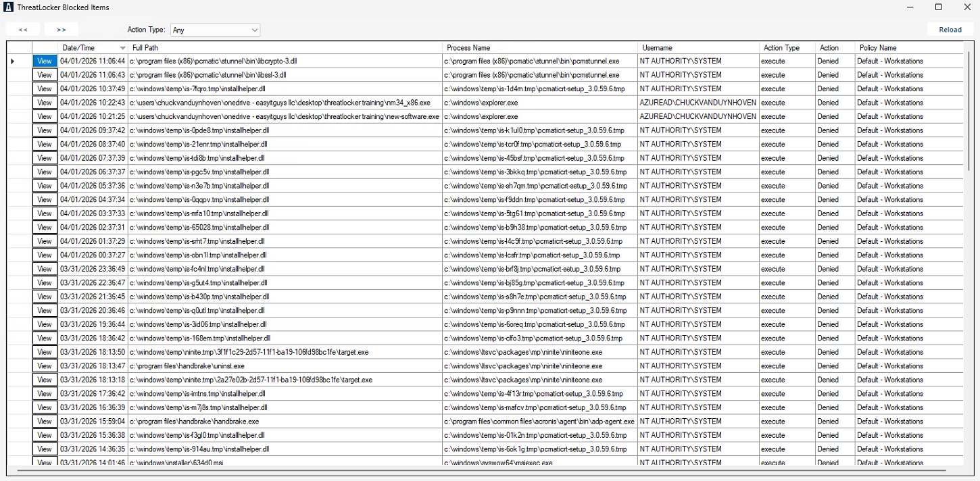The height and width of the screenshot is (481, 980).
Task: Go to previous page with << button
Action: [x=23, y=30]
